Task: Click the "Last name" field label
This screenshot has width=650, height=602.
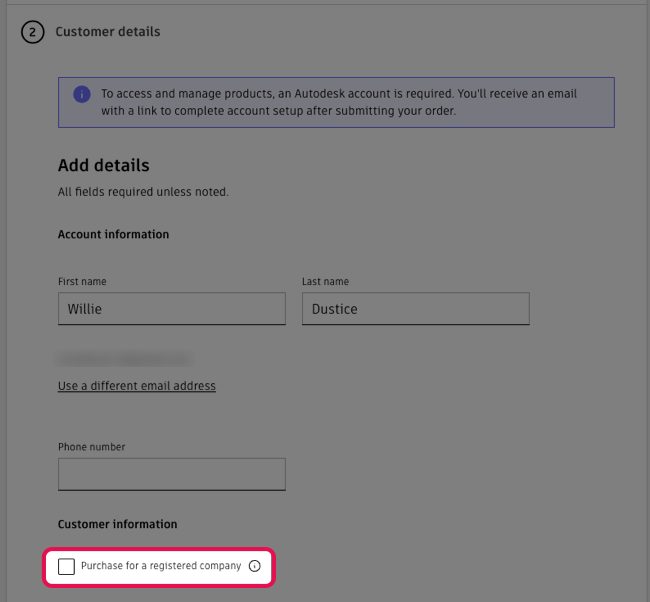Action: [x=325, y=282]
